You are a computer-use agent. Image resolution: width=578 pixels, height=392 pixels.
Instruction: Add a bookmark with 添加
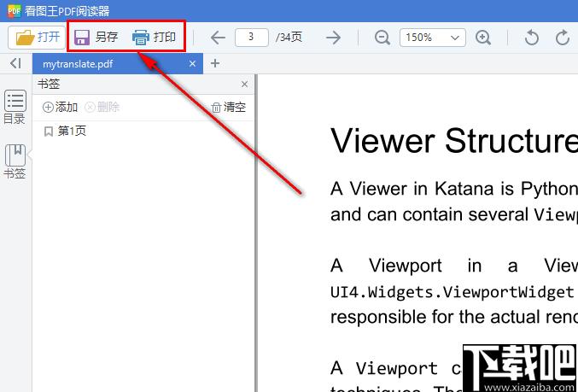61,108
